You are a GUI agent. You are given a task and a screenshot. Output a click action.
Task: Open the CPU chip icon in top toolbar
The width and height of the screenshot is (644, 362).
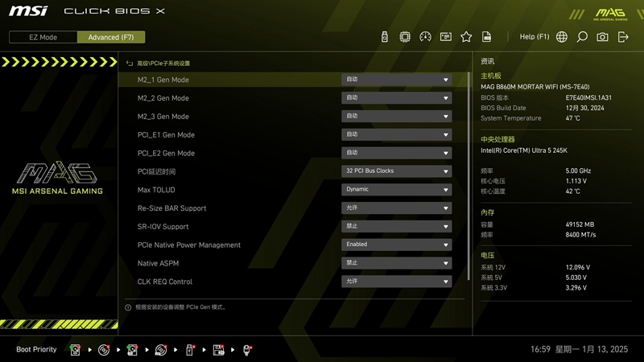click(405, 37)
